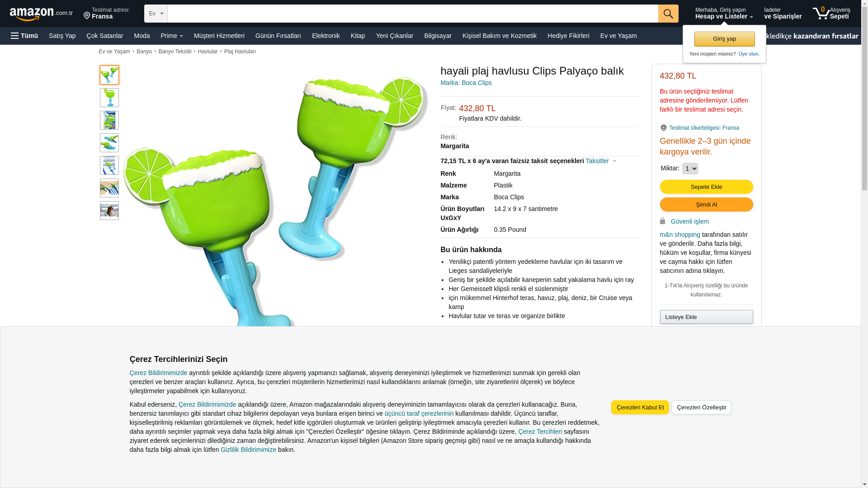Screen dimensions: 868x488
Task: Open the Tümü hamburger menu
Action: 24,36
